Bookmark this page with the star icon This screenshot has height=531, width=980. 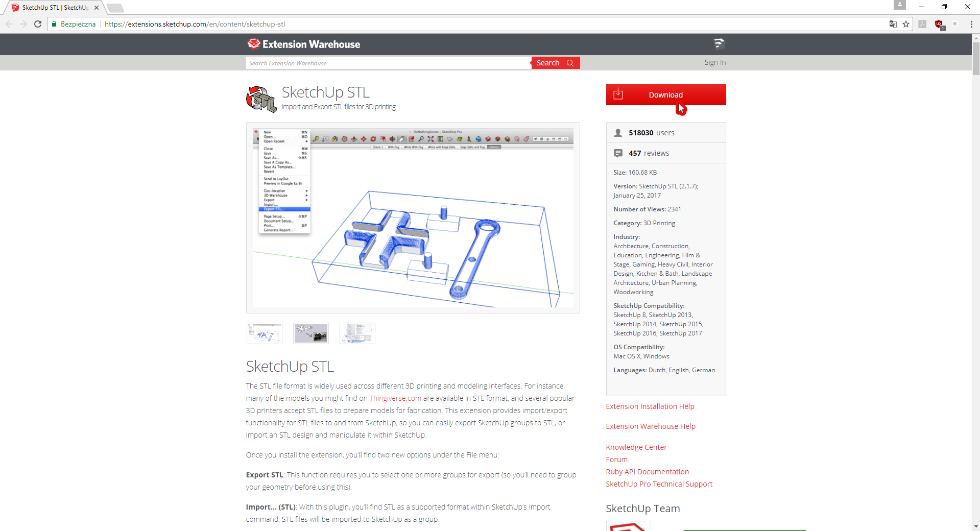906,24
